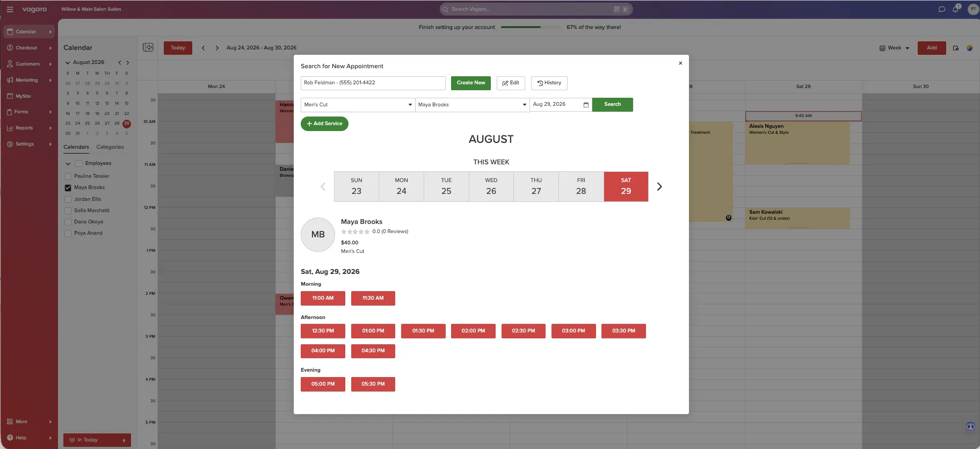Screen dimensions: 980x449
Task: Show previous week in appointment search
Action: pos(323,186)
